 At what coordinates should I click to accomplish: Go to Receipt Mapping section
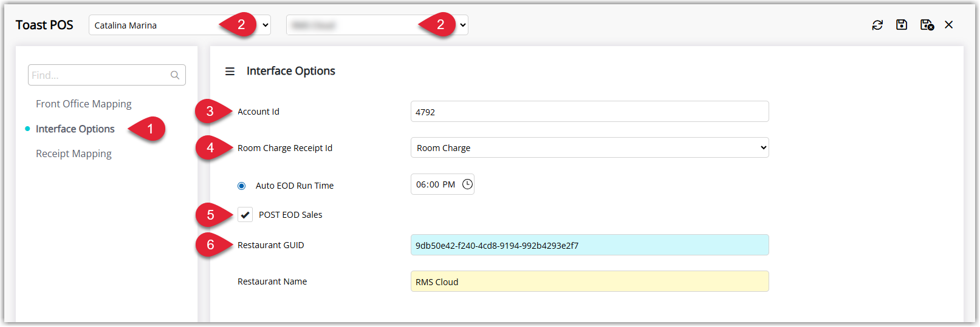74,153
